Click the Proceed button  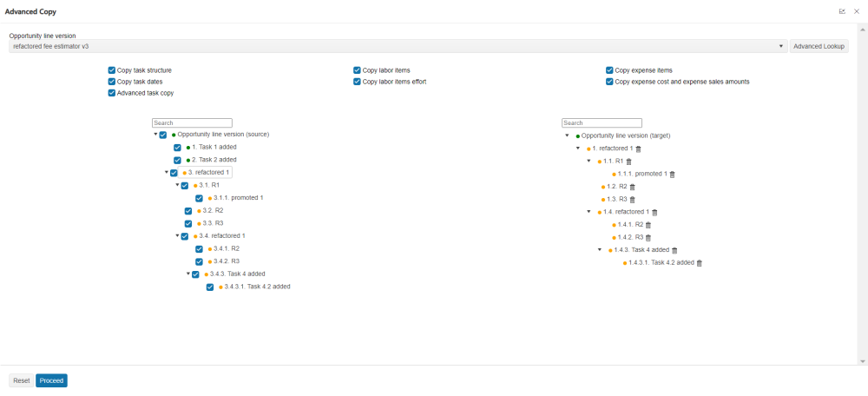[x=51, y=380]
